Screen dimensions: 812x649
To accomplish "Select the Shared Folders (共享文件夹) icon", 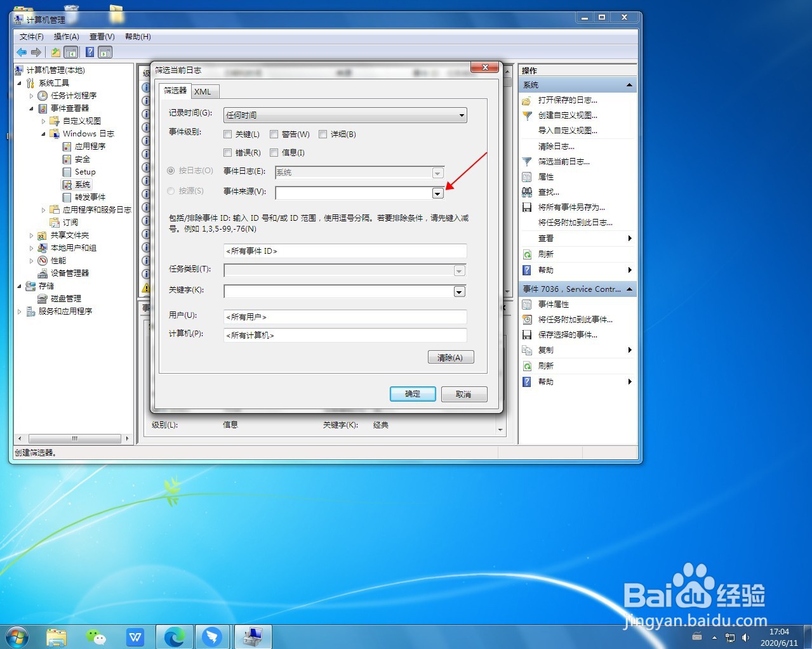I will click(x=43, y=235).
